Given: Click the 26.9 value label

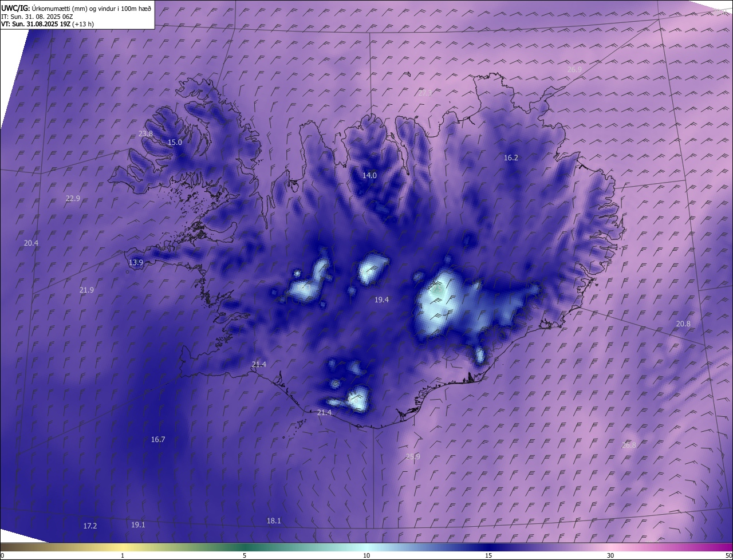Looking at the screenshot, I should pos(574,69).
